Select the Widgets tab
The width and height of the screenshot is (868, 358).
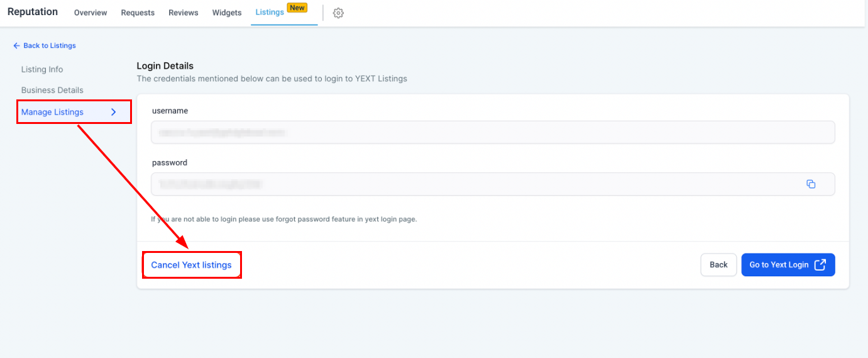pos(227,13)
